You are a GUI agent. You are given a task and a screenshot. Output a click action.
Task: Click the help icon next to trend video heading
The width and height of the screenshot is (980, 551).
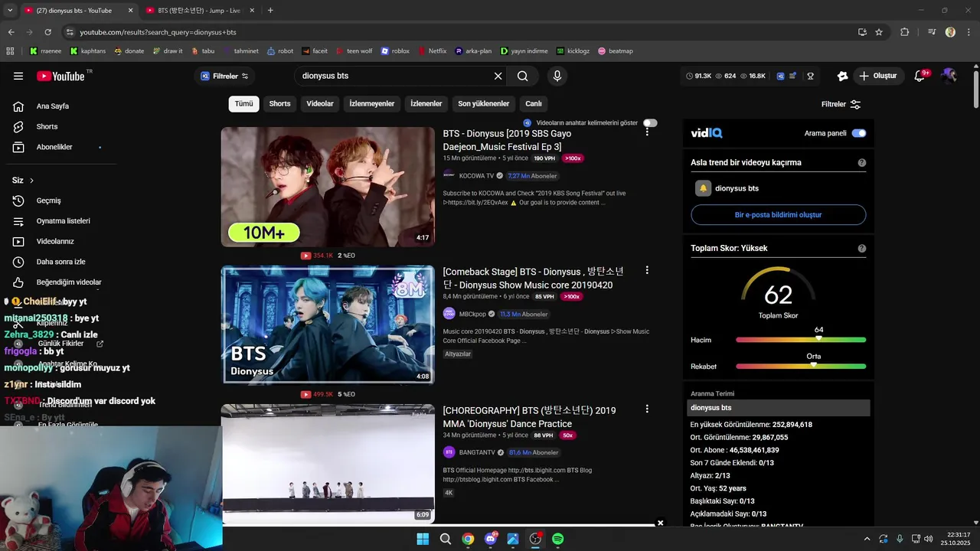tap(862, 163)
